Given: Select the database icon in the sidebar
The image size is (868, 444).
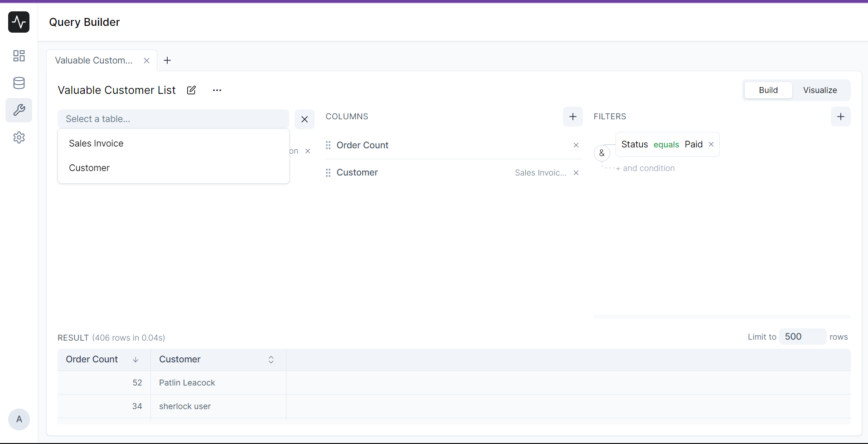Looking at the screenshot, I should [19, 83].
